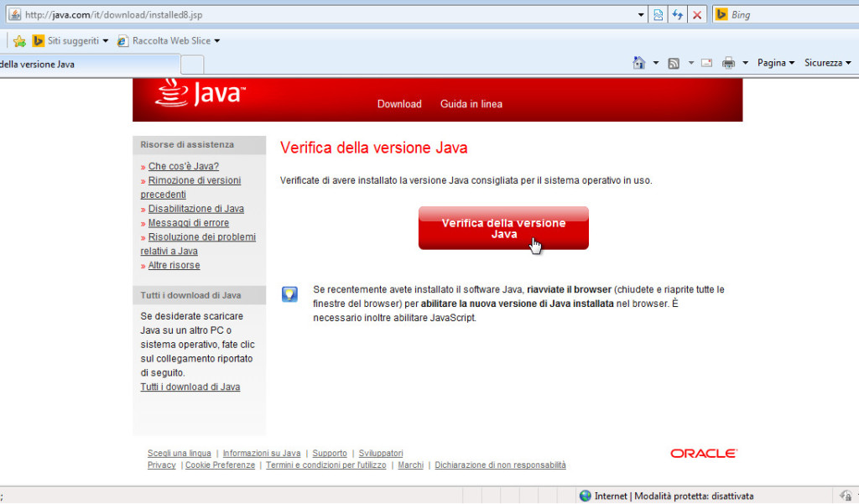Click the Java page icon in address bar
Image resolution: width=859 pixels, height=504 pixels.
[x=15, y=14]
